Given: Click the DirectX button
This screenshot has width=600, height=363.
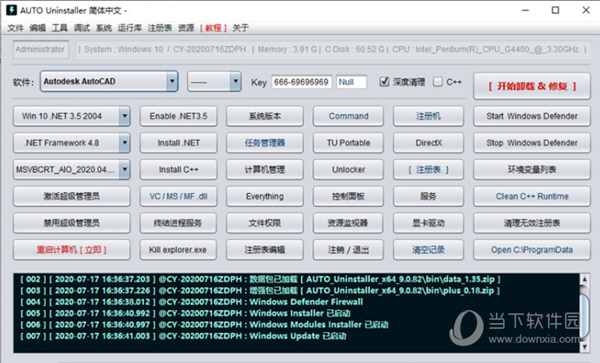Looking at the screenshot, I should [x=428, y=143].
